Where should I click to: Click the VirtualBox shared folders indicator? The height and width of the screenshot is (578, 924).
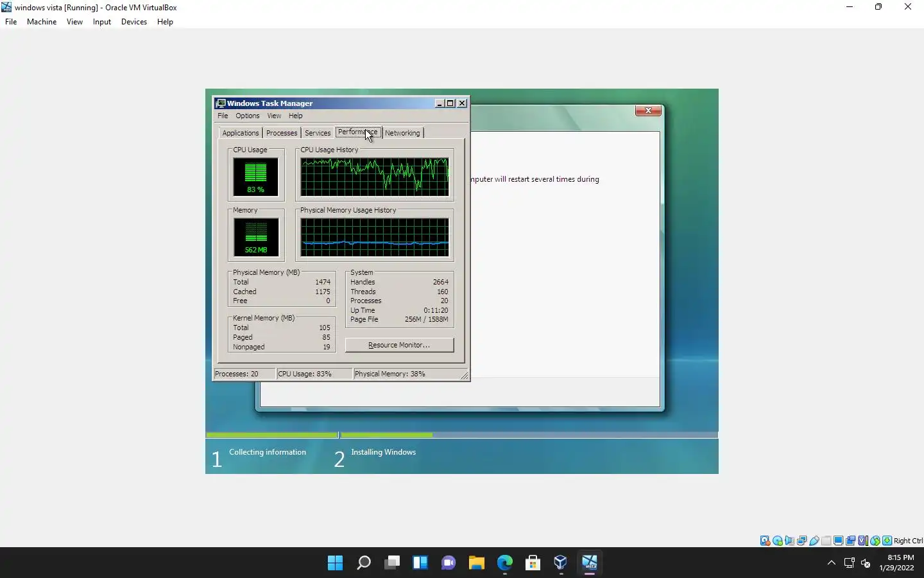(x=826, y=541)
